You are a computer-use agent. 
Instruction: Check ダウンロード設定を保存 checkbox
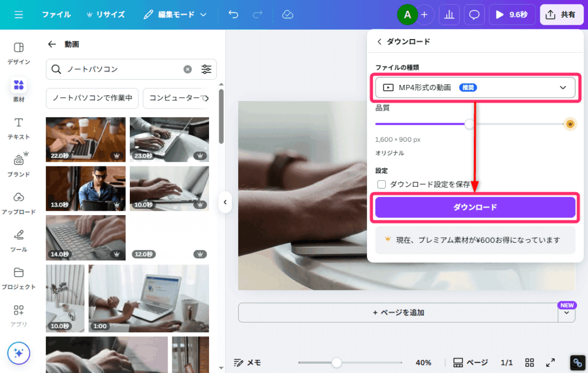click(381, 184)
